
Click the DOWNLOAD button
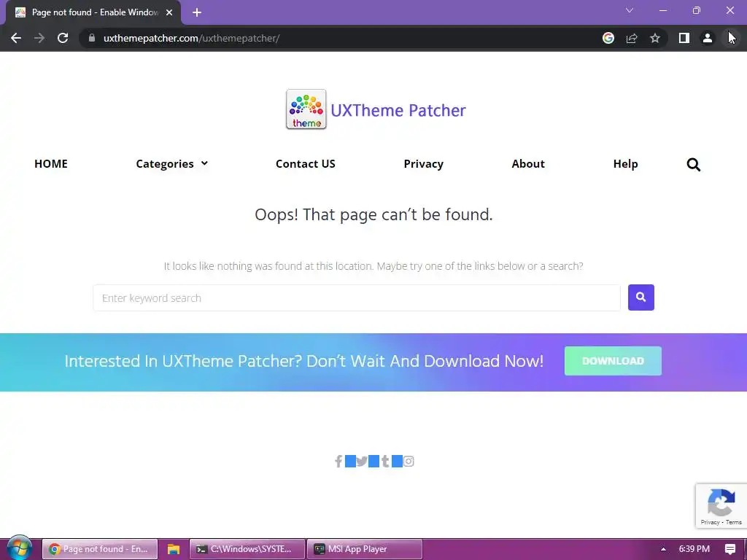(613, 361)
